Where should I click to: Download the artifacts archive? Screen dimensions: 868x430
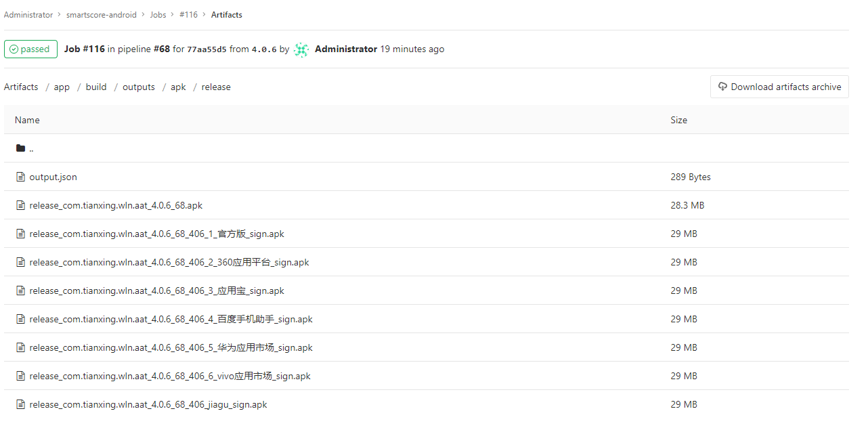779,87
